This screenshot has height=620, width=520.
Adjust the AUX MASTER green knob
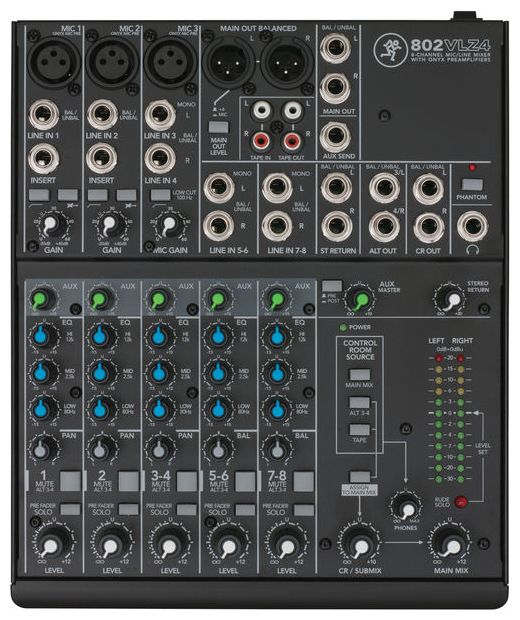click(360, 299)
